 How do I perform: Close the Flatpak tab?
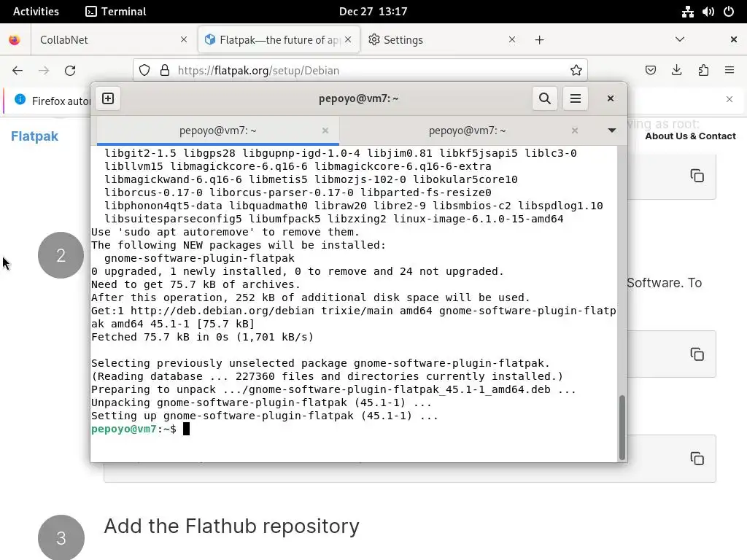click(x=348, y=40)
